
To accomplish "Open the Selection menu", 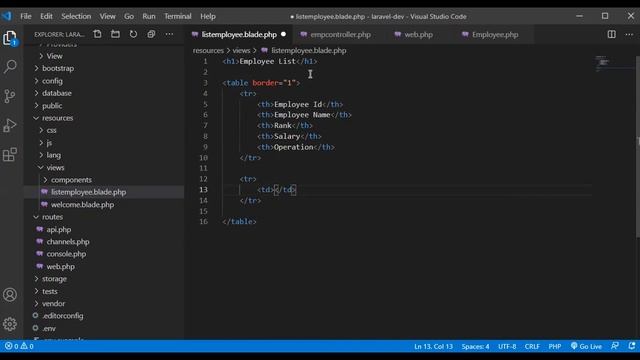I will [76, 16].
